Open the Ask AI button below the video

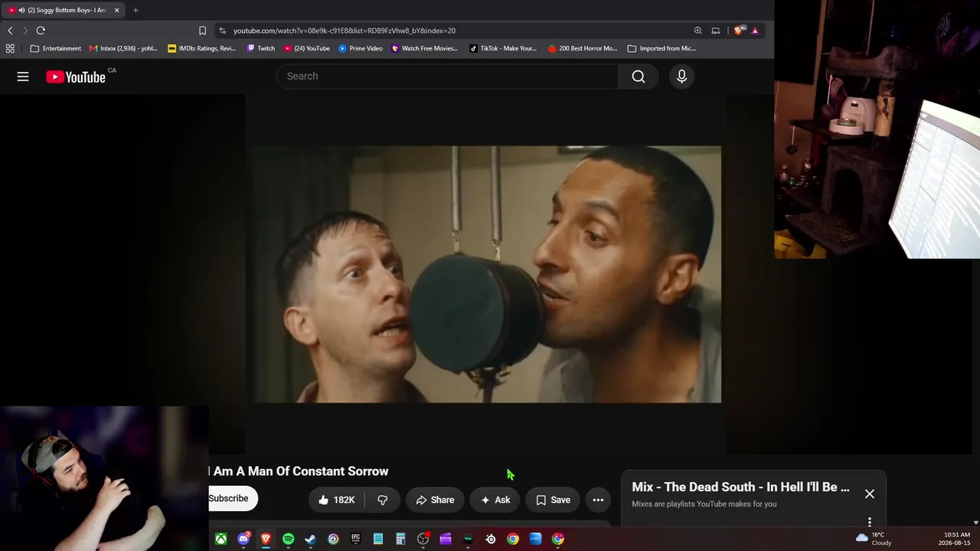coord(495,500)
